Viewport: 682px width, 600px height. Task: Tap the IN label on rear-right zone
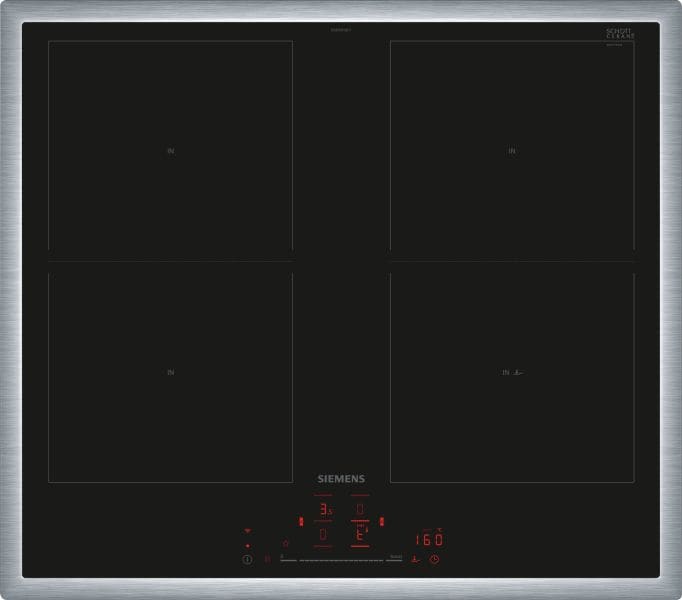click(x=512, y=151)
